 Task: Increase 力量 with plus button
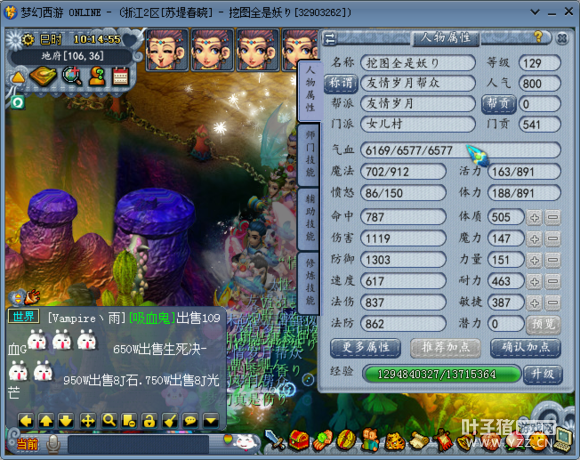click(534, 260)
